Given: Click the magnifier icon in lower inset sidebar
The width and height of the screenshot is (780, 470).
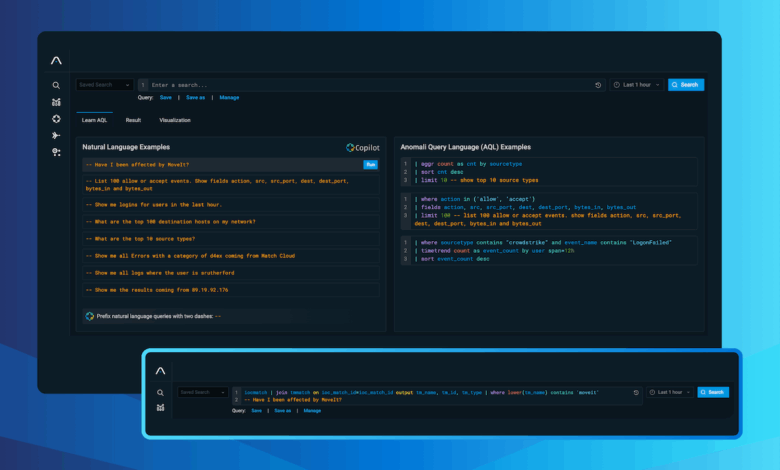Looking at the screenshot, I should tap(160, 392).
